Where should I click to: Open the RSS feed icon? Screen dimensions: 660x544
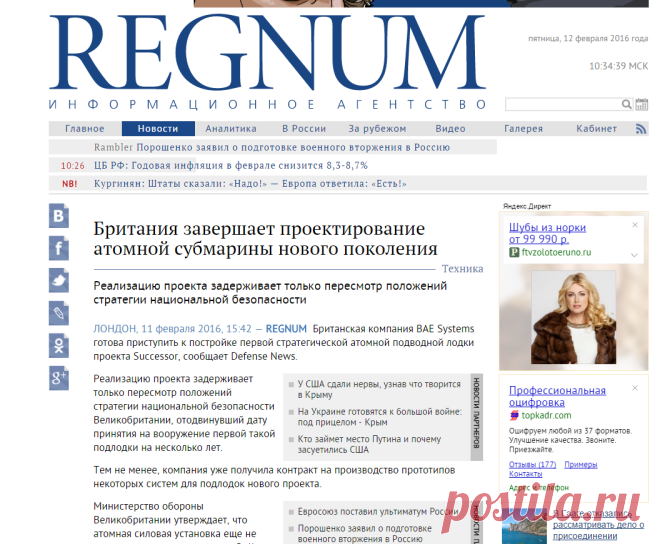(x=641, y=129)
